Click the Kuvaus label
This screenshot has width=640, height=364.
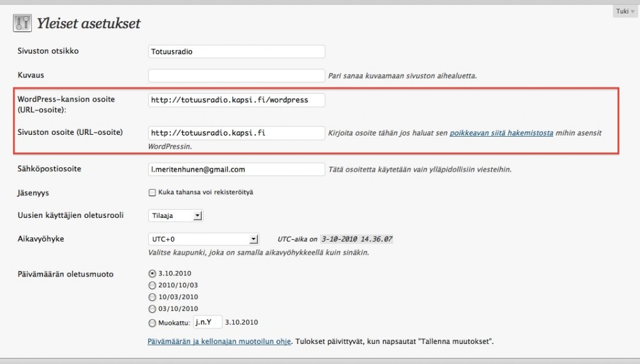(x=31, y=75)
